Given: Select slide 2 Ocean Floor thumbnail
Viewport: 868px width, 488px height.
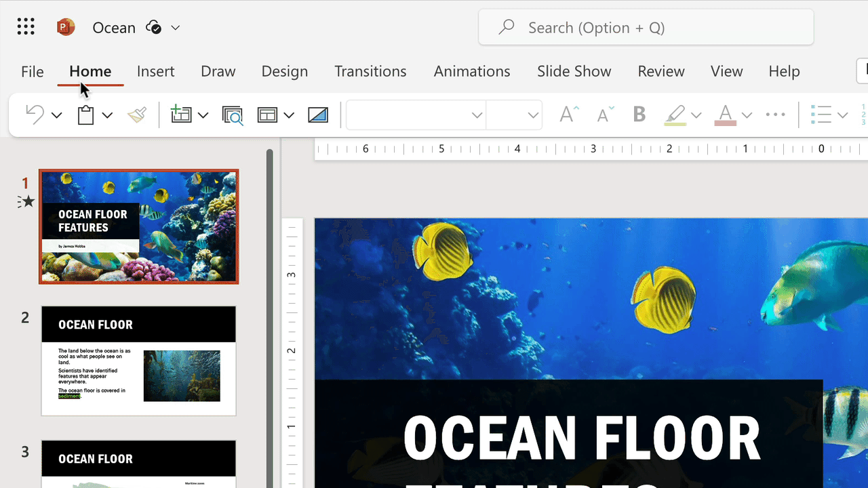Looking at the screenshot, I should point(138,360).
